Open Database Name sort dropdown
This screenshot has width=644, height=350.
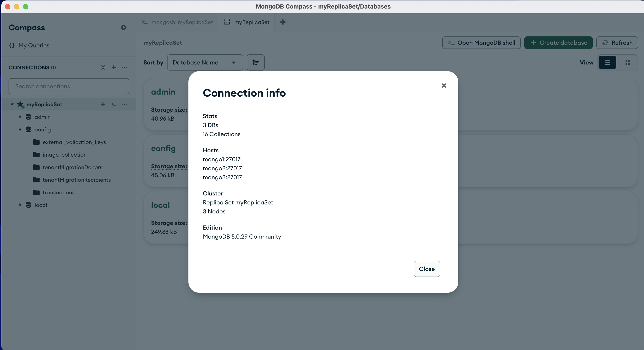[204, 62]
